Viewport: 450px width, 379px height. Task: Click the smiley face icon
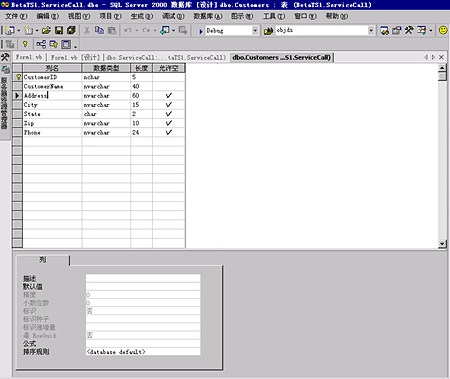point(443,30)
